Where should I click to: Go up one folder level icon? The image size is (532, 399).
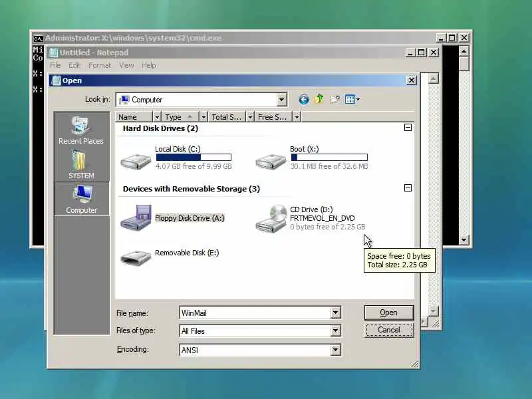319,99
